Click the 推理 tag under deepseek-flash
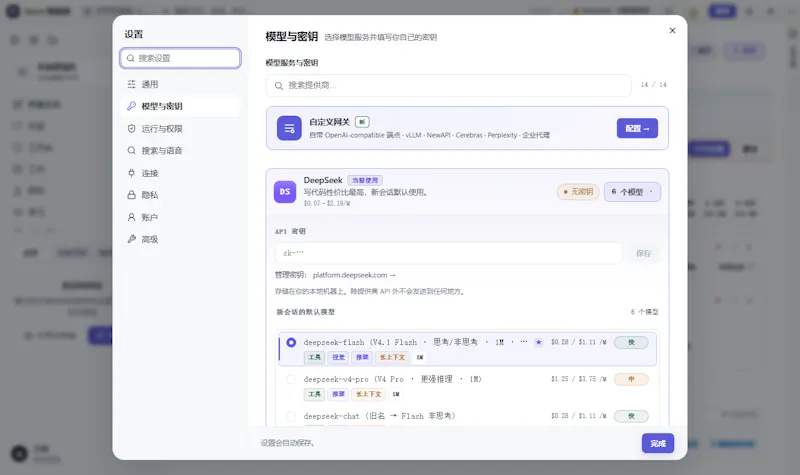The width and height of the screenshot is (800, 475). pyautogui.click(x=362, y=357)
